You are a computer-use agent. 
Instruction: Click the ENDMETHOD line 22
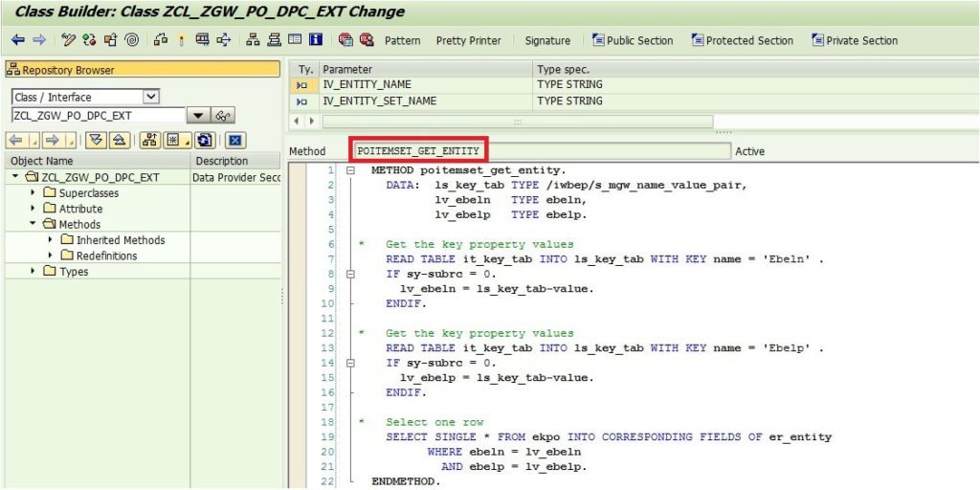[406, 482]
